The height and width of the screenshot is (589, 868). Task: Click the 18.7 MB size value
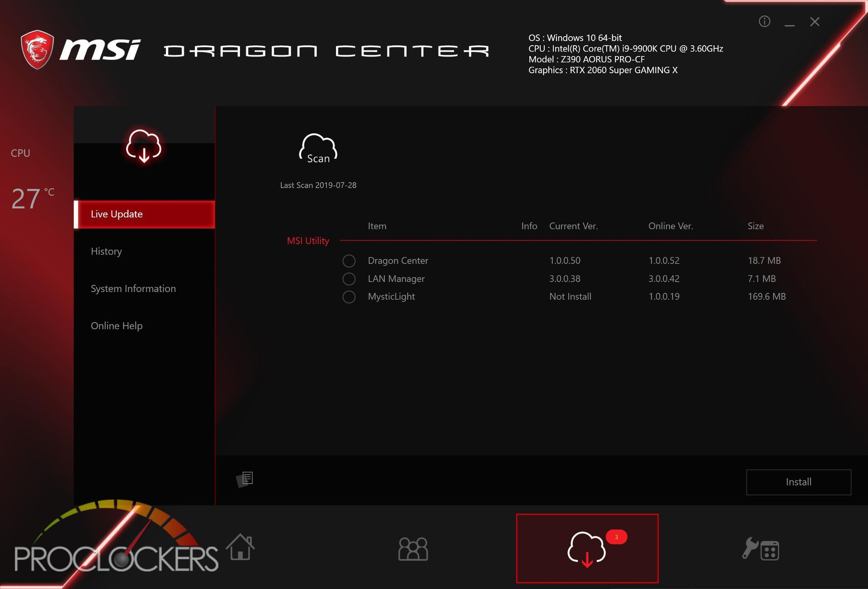(x=764, y=260)
